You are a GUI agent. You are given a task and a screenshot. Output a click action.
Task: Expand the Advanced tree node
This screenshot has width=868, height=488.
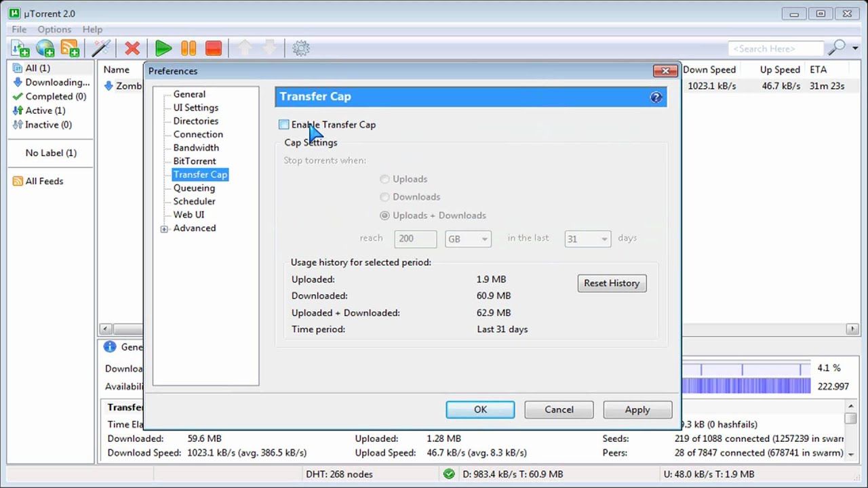[164, 229]
